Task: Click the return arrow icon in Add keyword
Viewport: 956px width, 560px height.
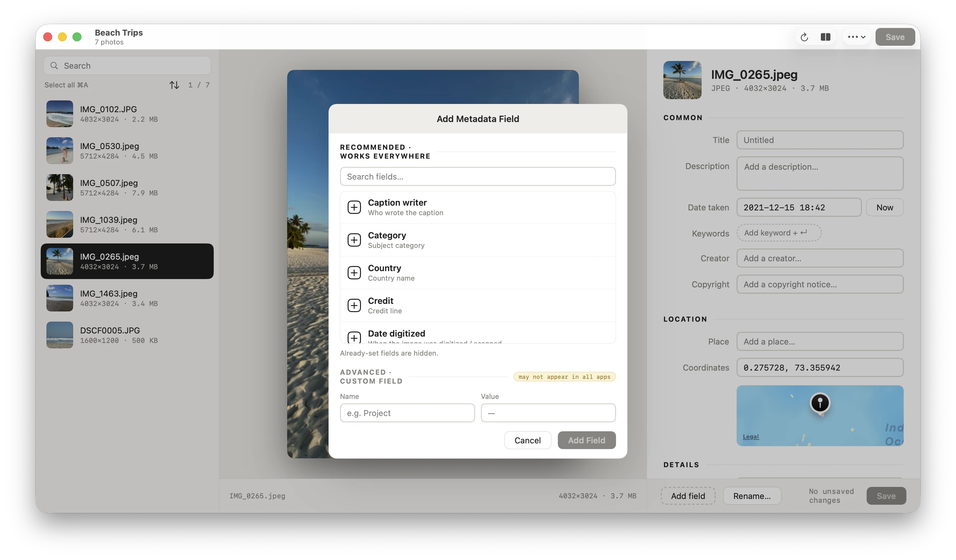Action: tap(803, 232)
